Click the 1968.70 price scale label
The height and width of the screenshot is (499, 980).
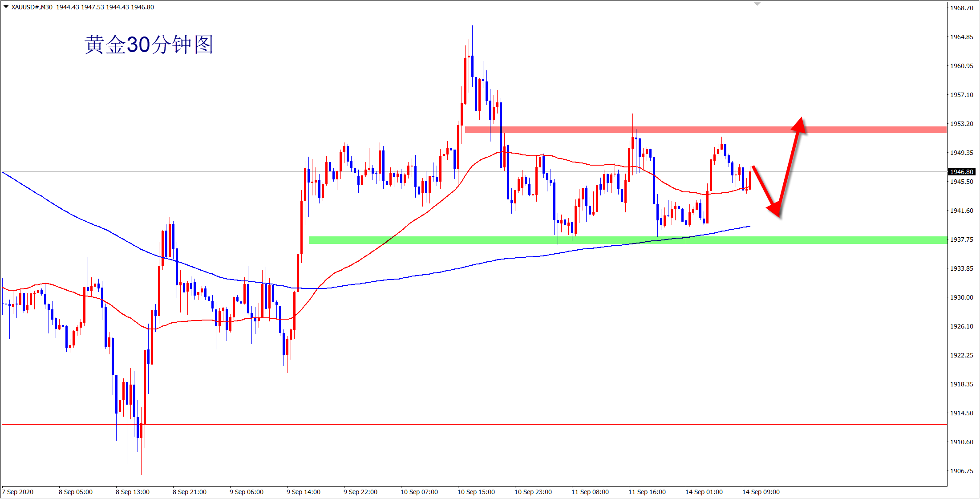click(961, 8)
